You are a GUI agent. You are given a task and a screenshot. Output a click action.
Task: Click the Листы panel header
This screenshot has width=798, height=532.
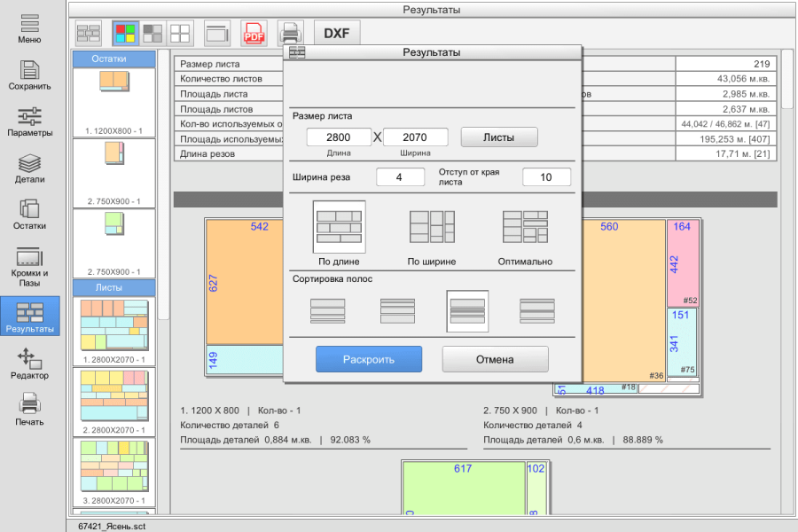[114, 287]
